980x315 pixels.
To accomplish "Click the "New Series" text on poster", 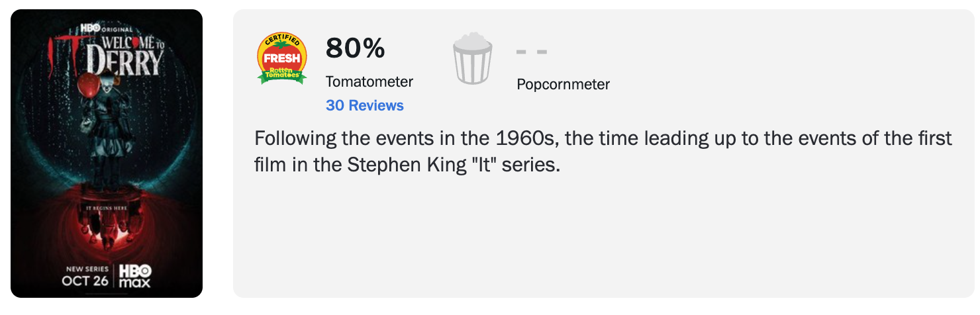I will click(x=85, y=269).
